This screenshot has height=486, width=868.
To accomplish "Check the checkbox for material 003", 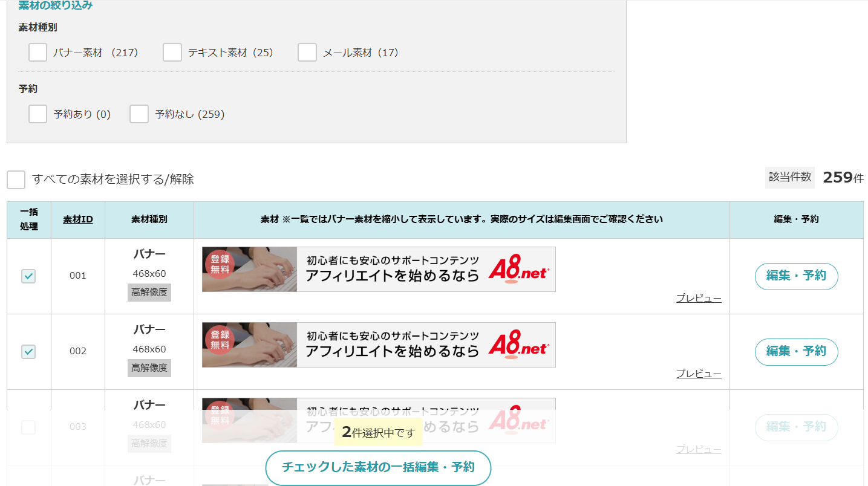I will 28,427.
